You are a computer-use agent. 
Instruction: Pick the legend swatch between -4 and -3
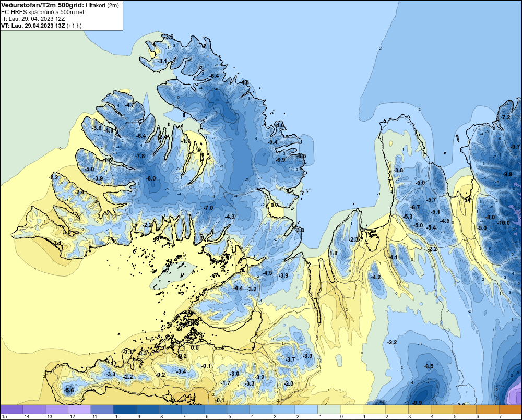pyautogui.click(x=261, y=410)
